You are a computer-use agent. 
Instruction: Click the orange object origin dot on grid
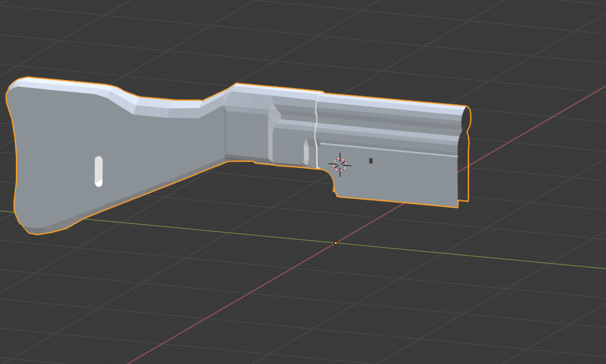tap(336, 243)
